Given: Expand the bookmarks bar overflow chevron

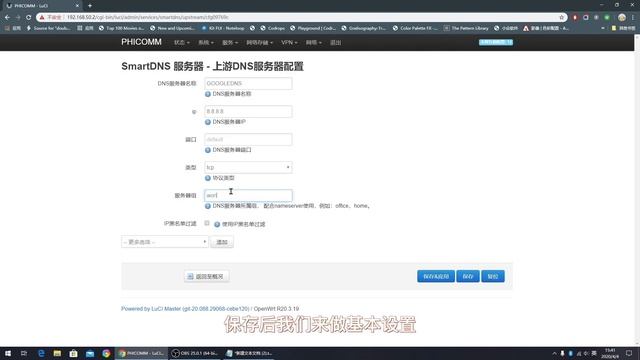Looking at the screenshot, I should point(603,28).
